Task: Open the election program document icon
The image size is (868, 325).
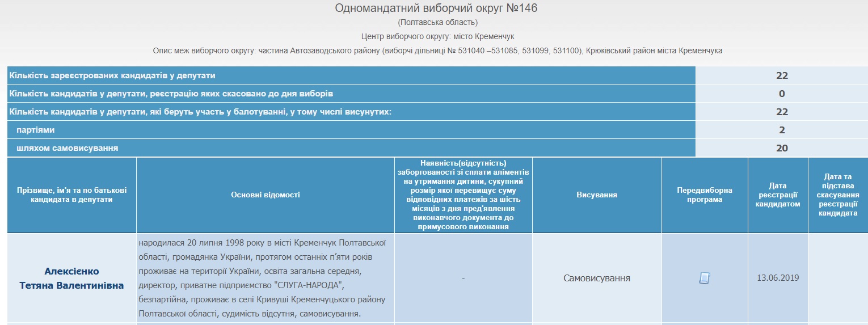Action: [704, 278]
